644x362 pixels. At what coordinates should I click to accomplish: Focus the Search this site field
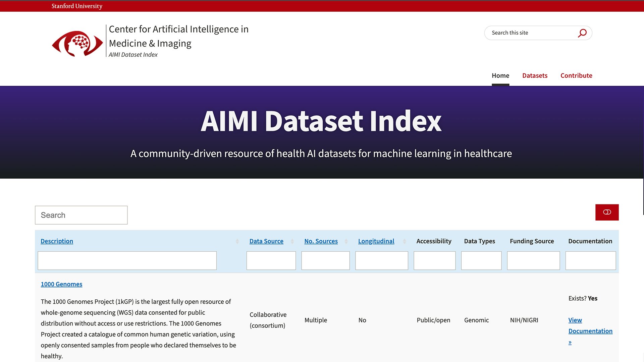[532, 33]
